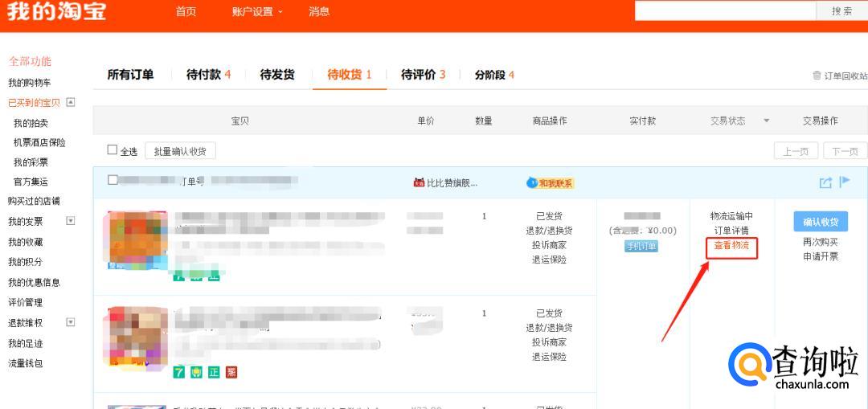Open 我的足迹 in the sidebar
The width and height of the screenshot is (868, 409).
[25, 343]
